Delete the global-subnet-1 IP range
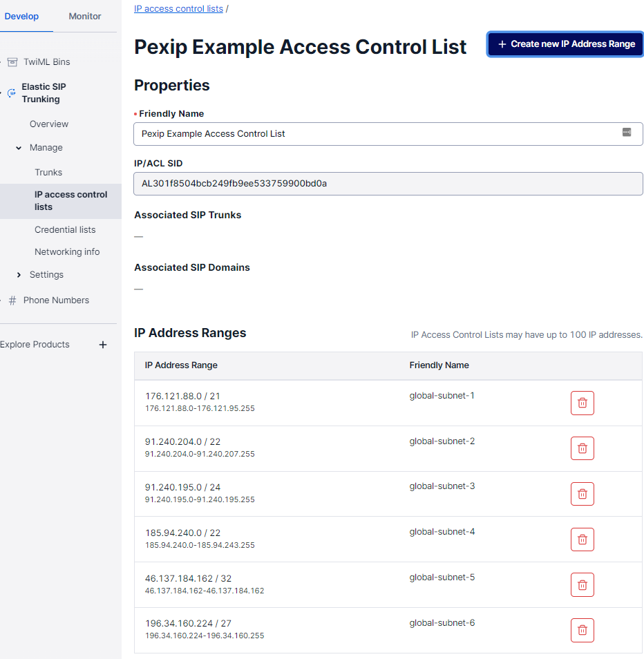Viewport: 644px width, 659px height. [582, 403]
